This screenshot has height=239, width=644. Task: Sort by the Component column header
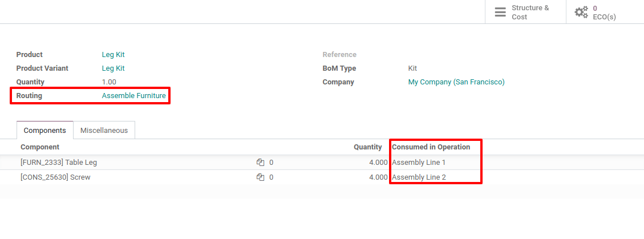tap(40, 147)
